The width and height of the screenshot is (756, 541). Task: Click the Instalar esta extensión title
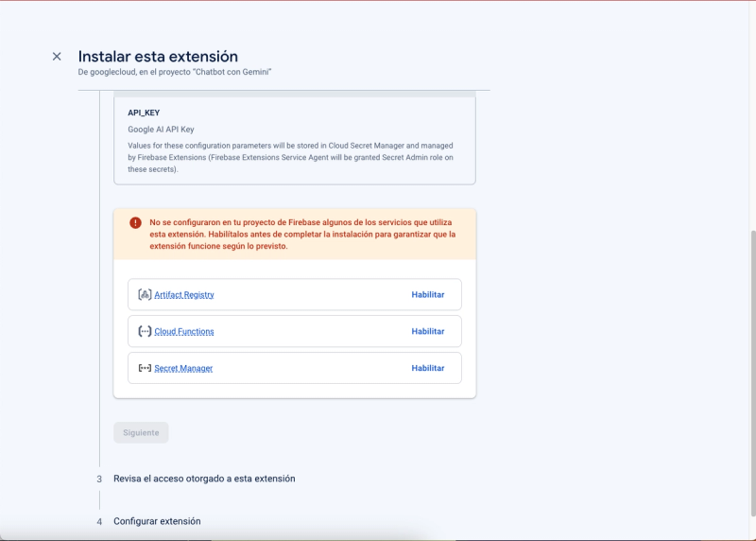point(158,57)
